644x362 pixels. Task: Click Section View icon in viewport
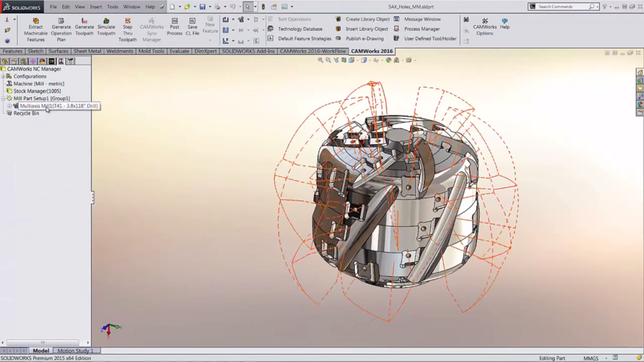344,60
